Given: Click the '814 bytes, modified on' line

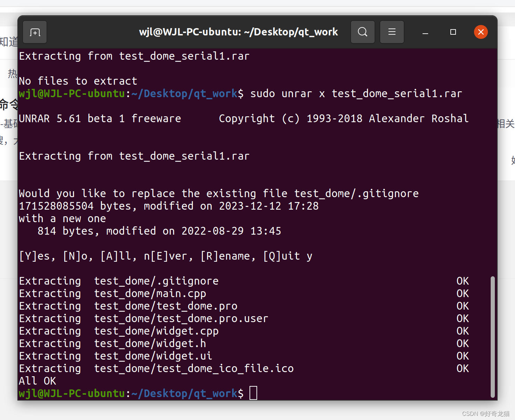Looking at the screenshot, I should 160,231.
